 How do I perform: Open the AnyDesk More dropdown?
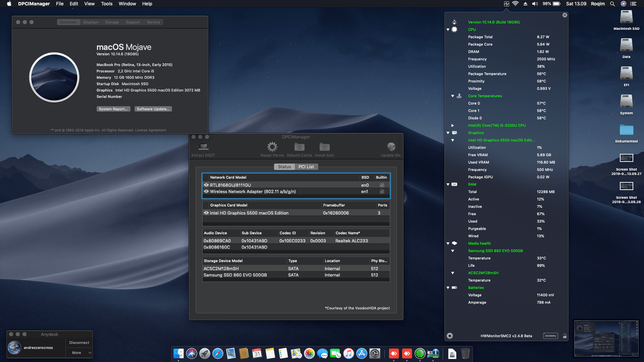(79, 353)
